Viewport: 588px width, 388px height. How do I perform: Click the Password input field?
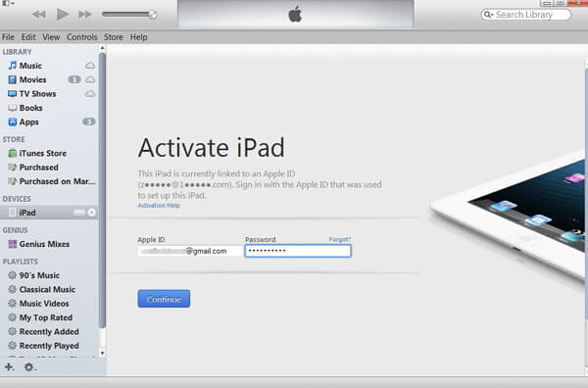pyautogui.click(x=298, y=251)
